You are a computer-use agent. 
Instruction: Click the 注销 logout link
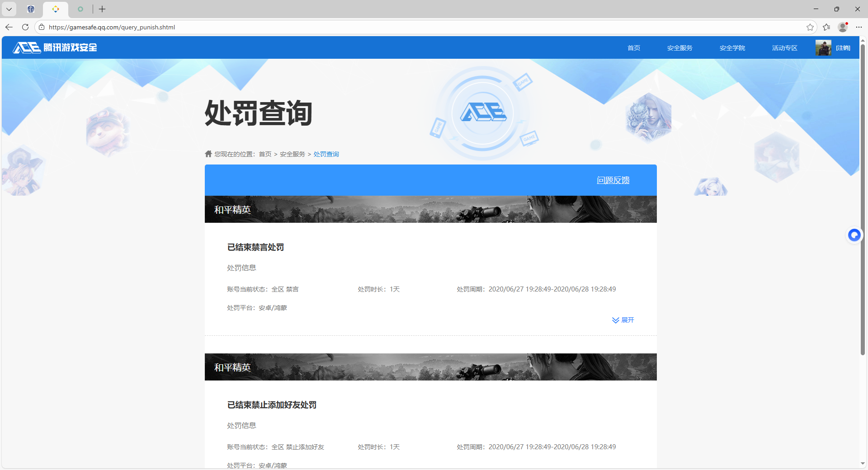tap(844, 47)
